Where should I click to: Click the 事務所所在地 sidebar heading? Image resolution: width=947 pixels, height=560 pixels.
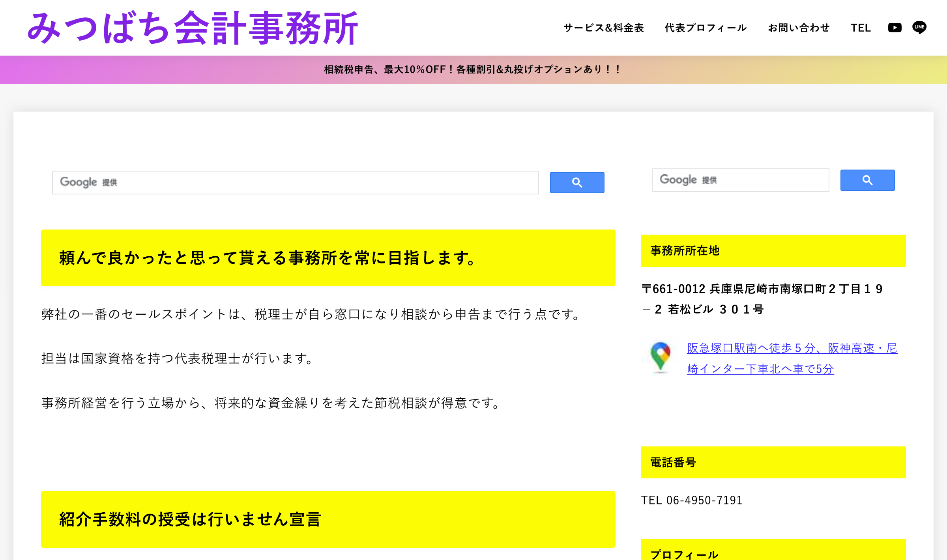click(x=685, y=251)
